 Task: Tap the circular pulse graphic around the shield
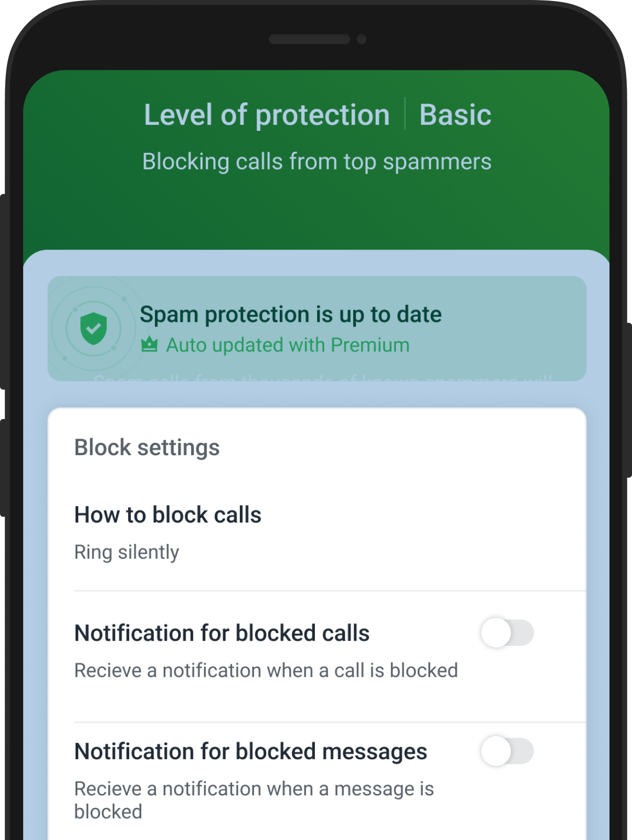93,328
